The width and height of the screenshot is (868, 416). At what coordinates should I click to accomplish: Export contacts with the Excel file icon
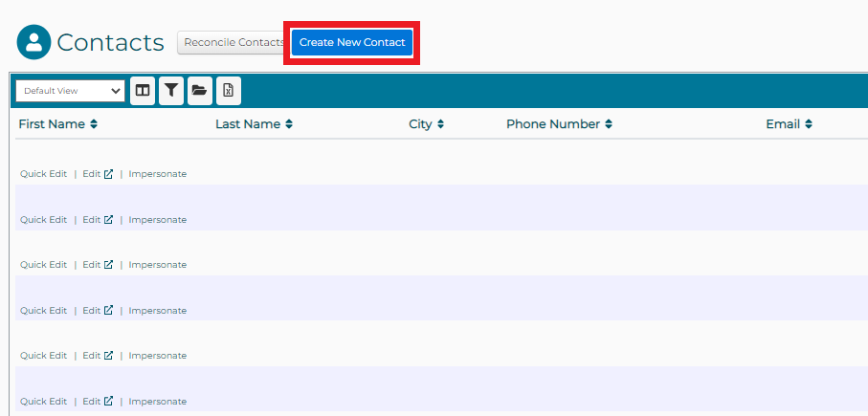pyautogui.click(x=228, y=91)
